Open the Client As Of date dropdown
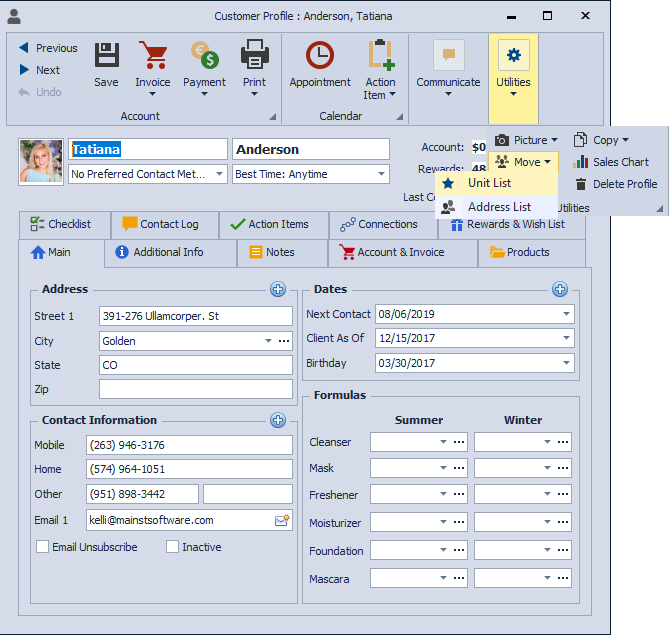669x635 pixels. (566, 338)
